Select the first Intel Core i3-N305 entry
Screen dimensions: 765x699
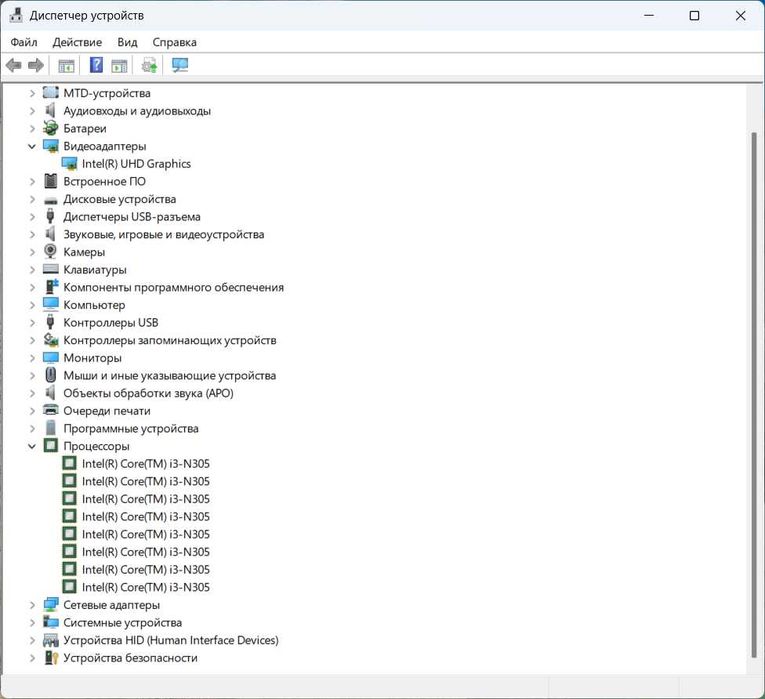coord(145,463)
